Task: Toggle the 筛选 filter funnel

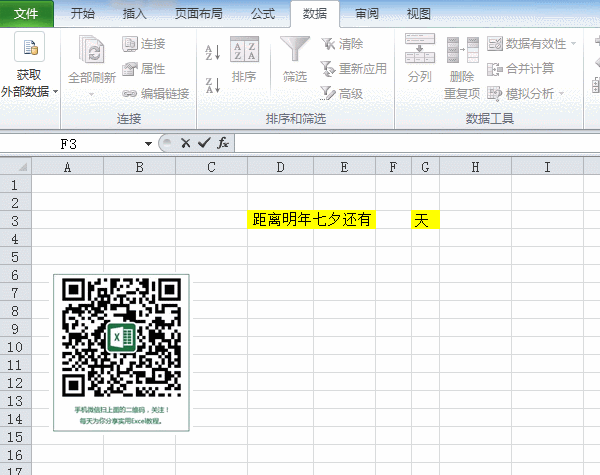Action: pyautogui.click(x=295, y=59)
